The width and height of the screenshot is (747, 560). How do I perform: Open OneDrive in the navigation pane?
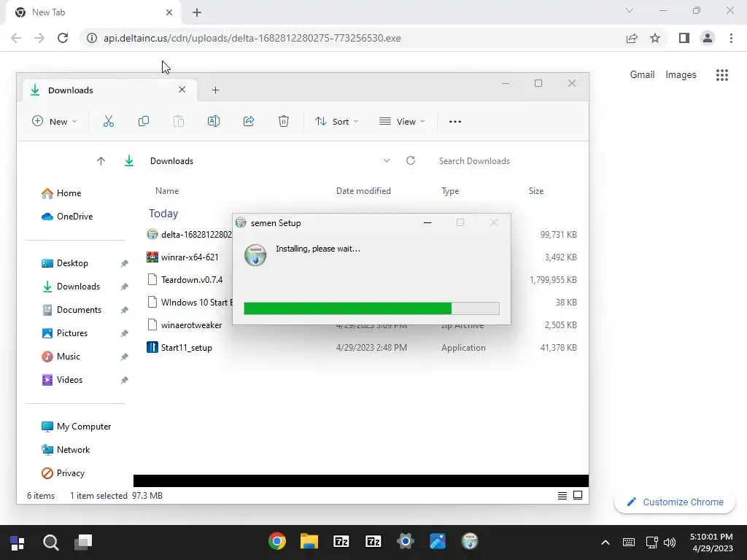pyautogui.click(x=67, y=216)
